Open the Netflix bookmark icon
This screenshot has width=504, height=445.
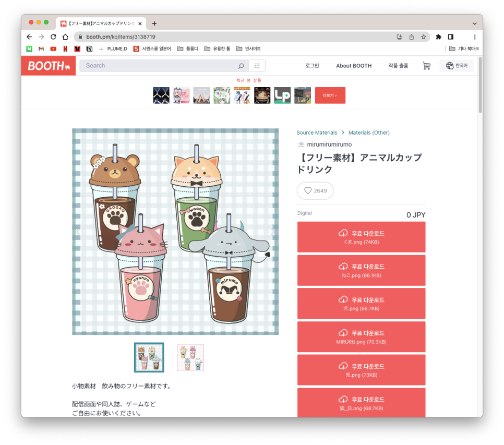(65, 49)
